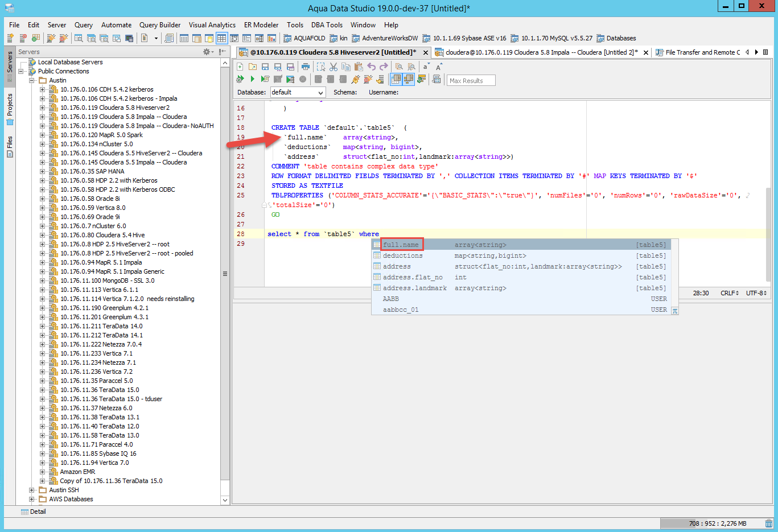Toggle the highlighted grid results view button
Viewport: 778px width, 532px height.
click(x=396, y=80)
